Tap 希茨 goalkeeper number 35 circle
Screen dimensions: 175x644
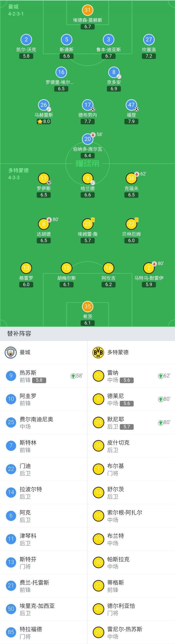pos(87,307)
